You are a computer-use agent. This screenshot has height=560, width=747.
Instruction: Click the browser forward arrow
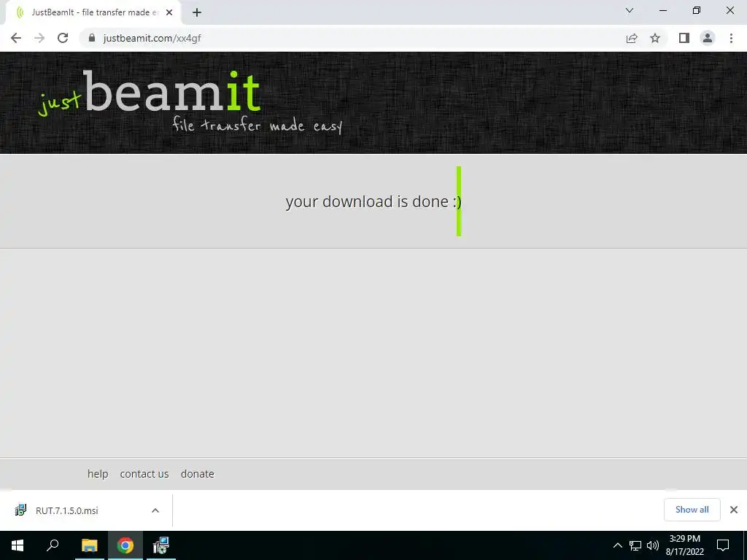39,38
